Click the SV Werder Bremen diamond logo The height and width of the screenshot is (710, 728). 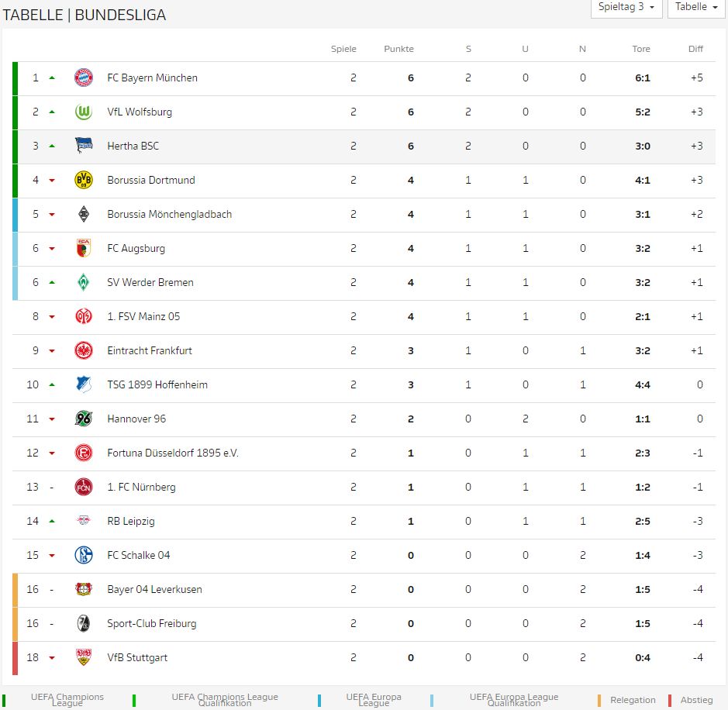tap(84, 282)
